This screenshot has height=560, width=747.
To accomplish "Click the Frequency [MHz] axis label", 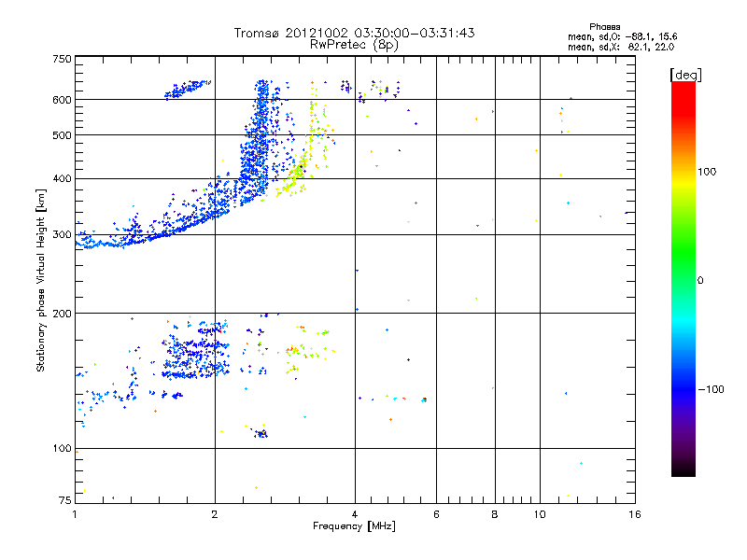I will pos(354,527).
